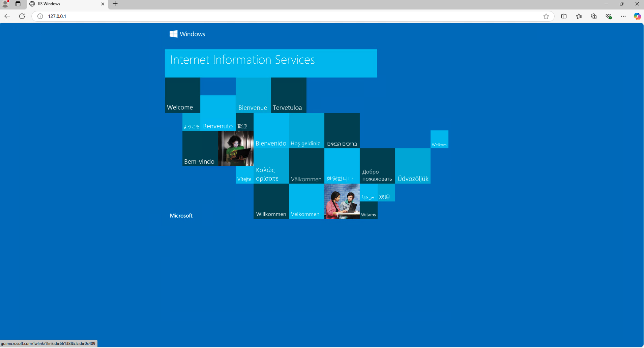This screenshot has width=644, height=348.
Task: Click the Bienvenido tile
Action: 271,130
